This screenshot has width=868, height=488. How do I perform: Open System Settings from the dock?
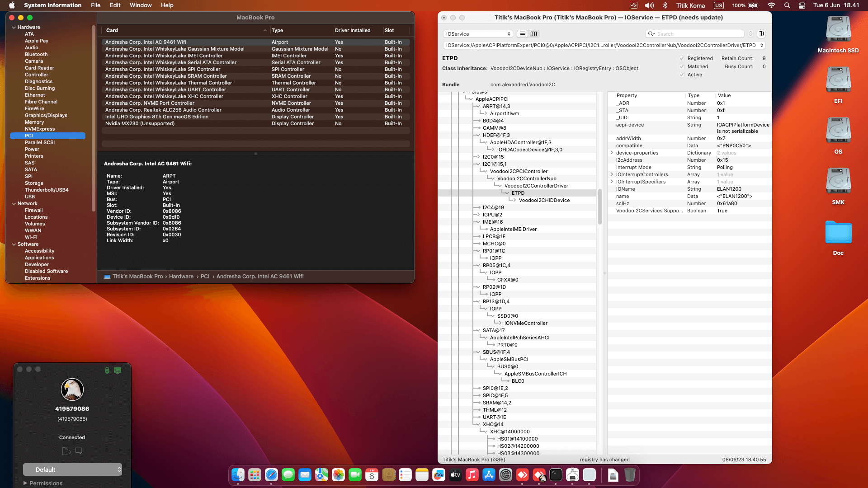[505, 475]
